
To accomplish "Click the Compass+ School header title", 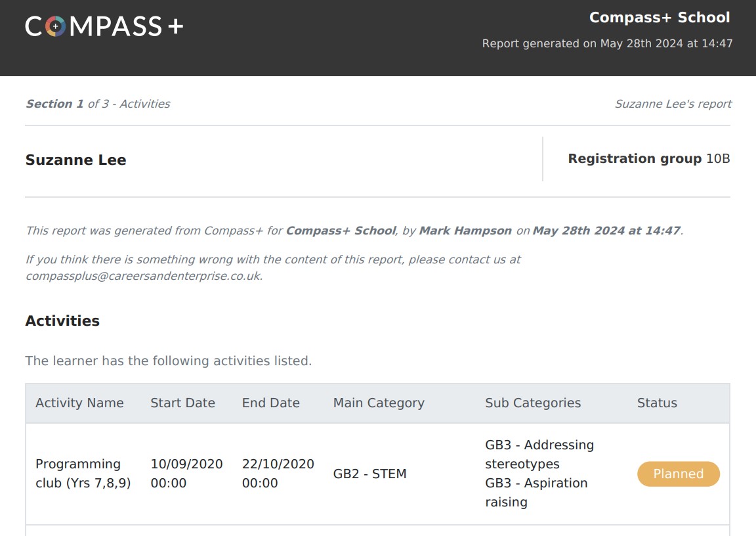I will pos(660,17).
